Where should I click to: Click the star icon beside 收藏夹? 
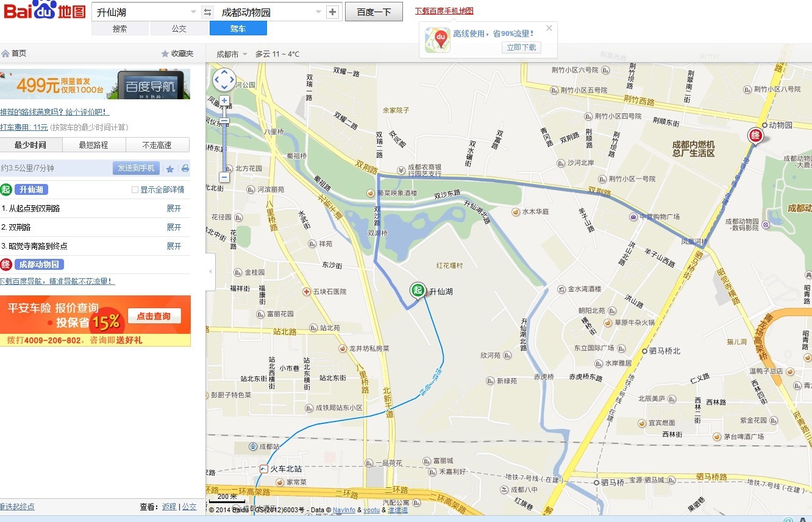click(165, 54)
